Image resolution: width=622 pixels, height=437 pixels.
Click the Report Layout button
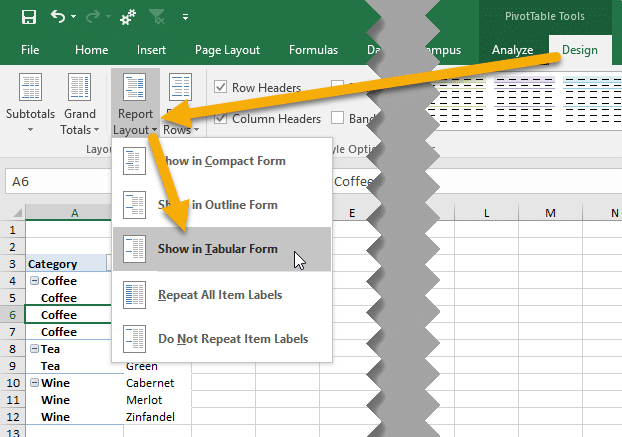(134, 104)
